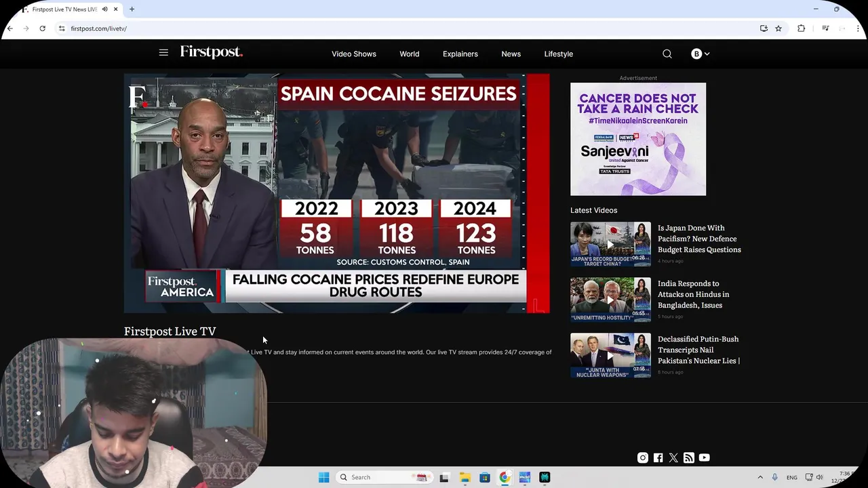Select the Firstpost Live TV News tab
The width and height of the screenshot is (868, 488).
click(65, 9)
